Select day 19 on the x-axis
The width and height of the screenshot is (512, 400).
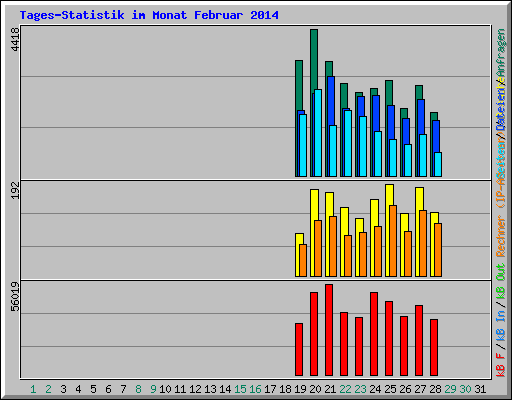300,389
